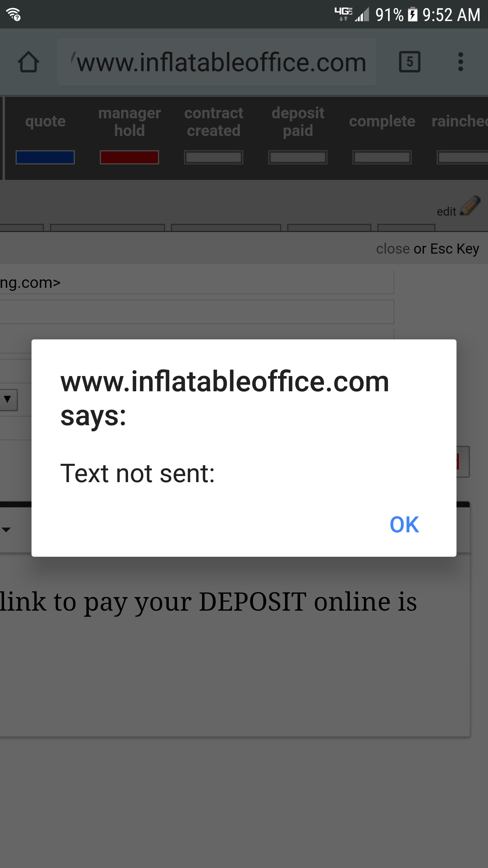Tap the battery charging icon
Viewport: 488px width, 868px height.
coord(412,15)
